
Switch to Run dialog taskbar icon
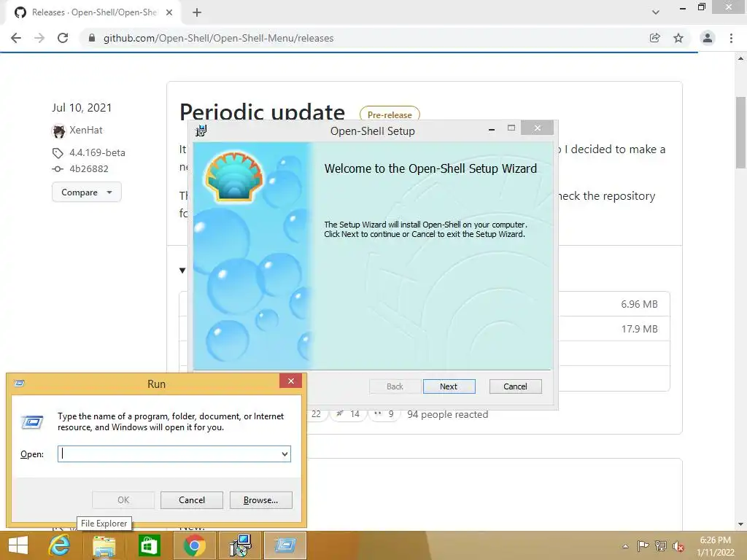click(x=285, y=545)
